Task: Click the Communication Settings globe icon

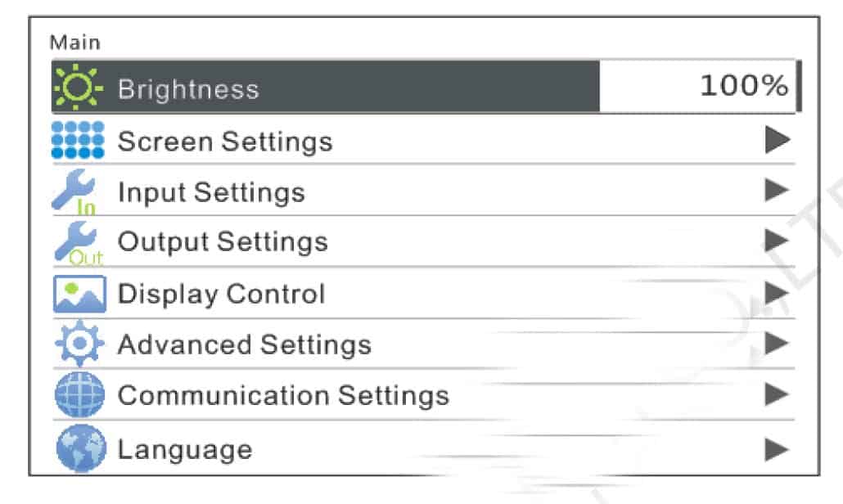Action: tap(78, 396)
